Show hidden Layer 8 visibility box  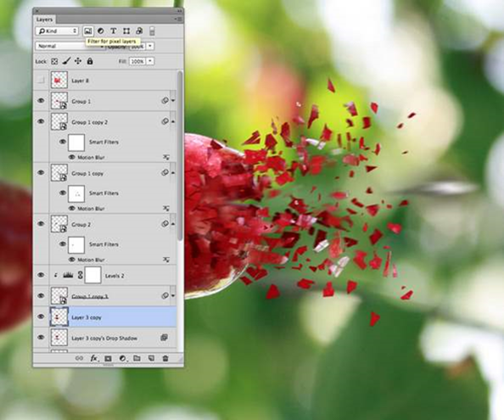click(x=41, y=81)
